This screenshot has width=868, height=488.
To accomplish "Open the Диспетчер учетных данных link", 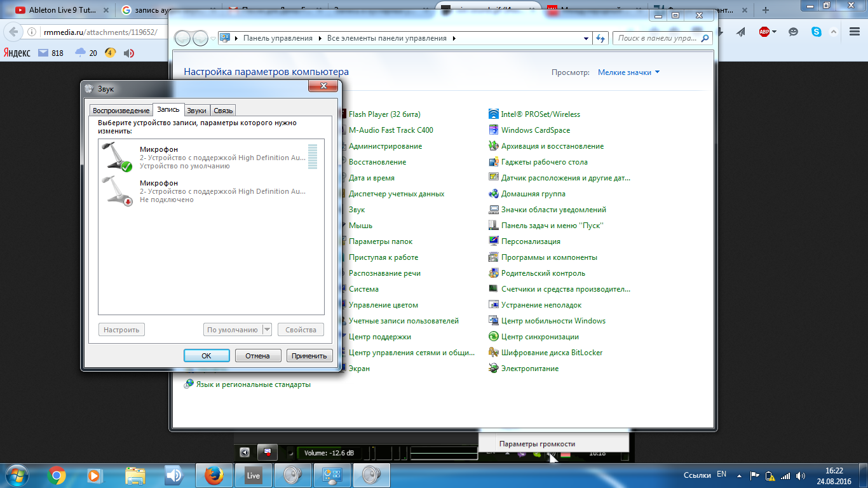I will pyautogui.click(x=397, y=194).
